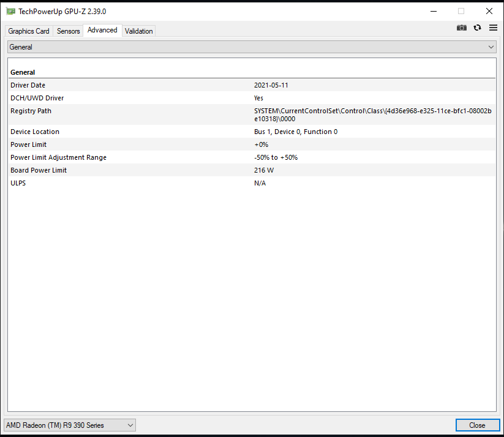This screenshot has width=504, height=437.
Task: Select the Power Limit Adjustment Range label
Action: coord(59,157)
